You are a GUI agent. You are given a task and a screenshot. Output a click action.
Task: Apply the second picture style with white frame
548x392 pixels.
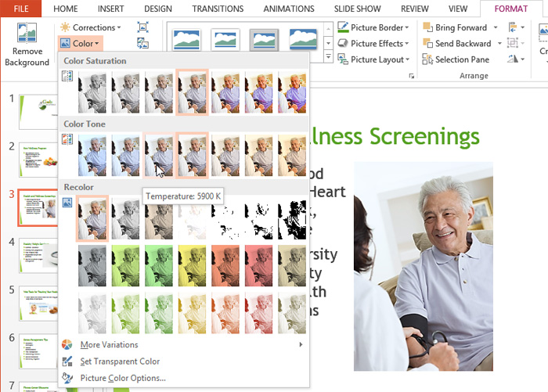tap(225, 40)
